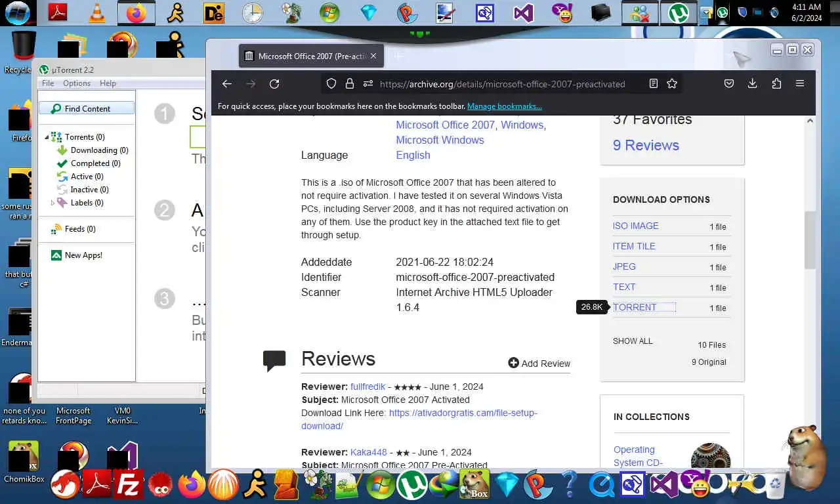
Task: Select Completed (0) in uTorrent
Action: pos(89,163)
